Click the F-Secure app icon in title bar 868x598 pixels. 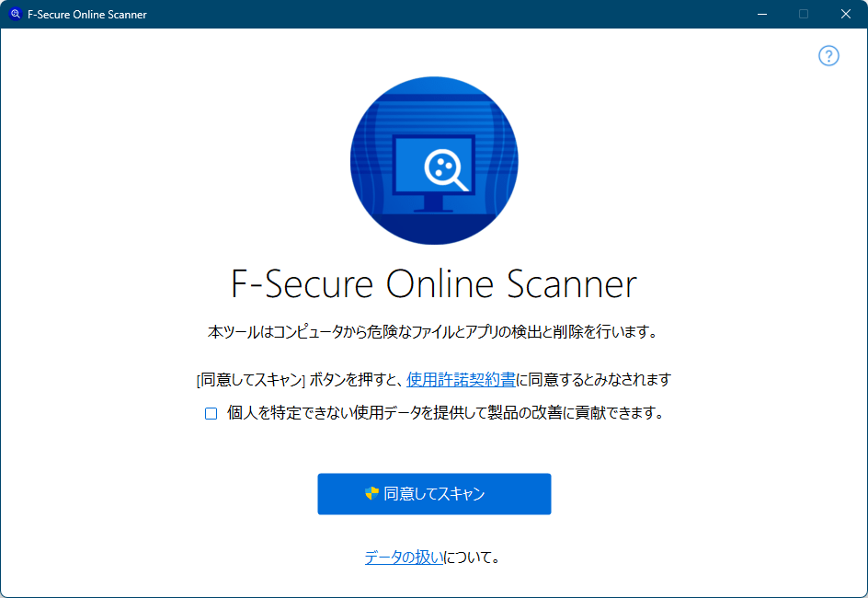pos(16,14)
